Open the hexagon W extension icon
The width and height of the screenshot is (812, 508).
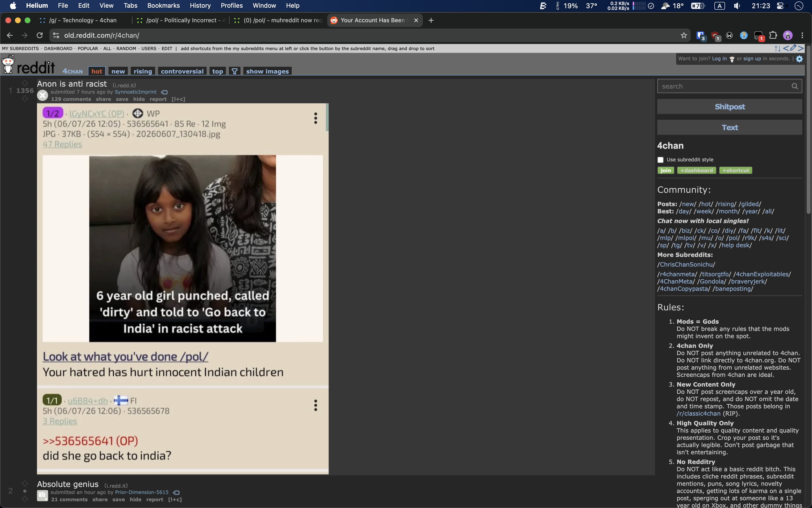point(729,35)
